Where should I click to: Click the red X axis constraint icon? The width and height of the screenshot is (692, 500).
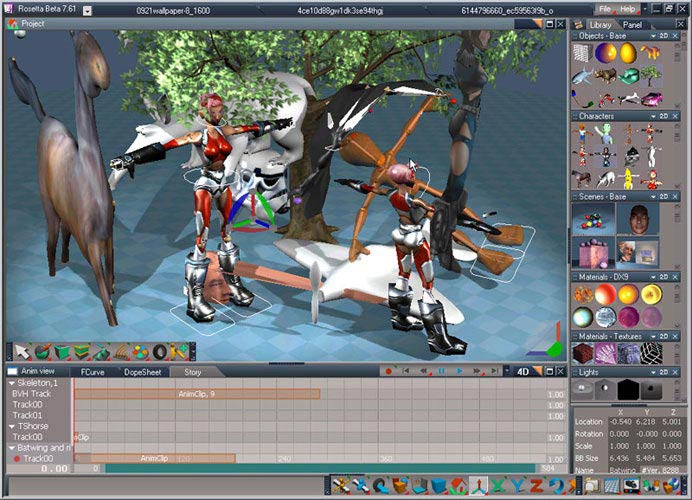pos(497,486)
